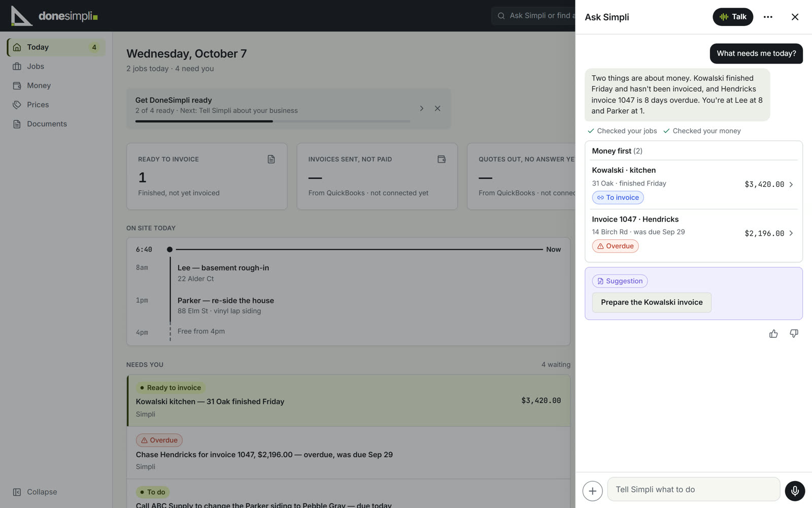Close the Ask Simpli panel
812x508 pixels.
tap(795, 17)
